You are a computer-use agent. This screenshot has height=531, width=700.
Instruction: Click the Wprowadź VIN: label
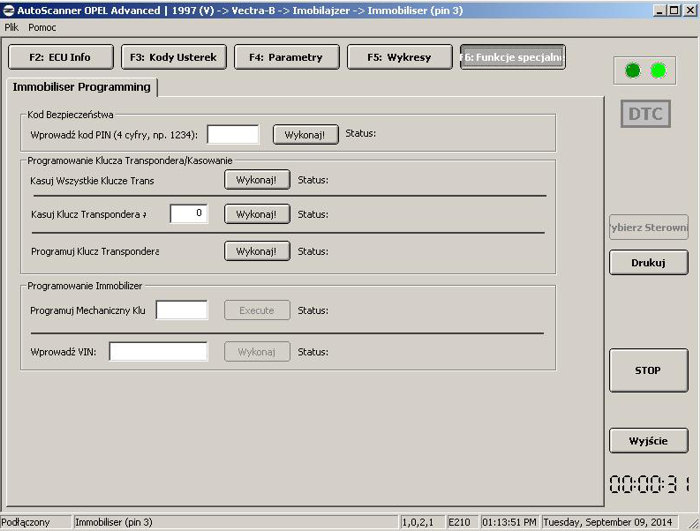tap(63, 352)
